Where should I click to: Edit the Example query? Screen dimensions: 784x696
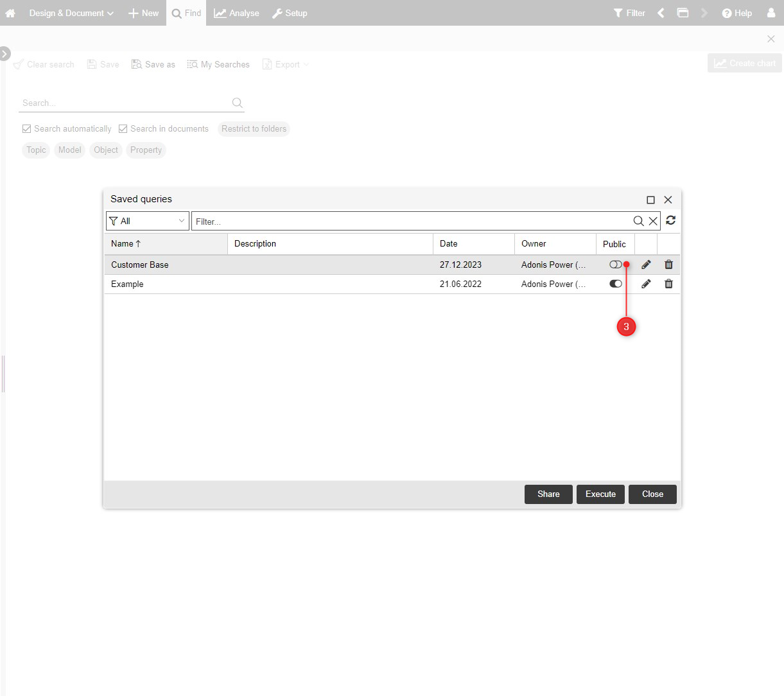coord(646,284)
